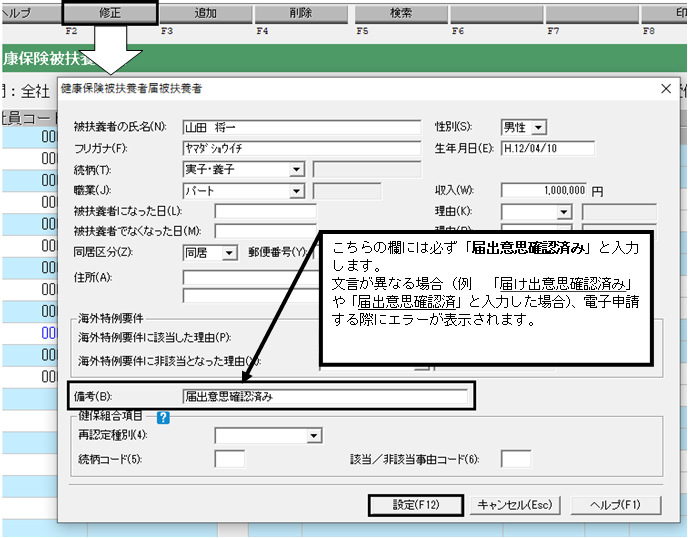Click the ヘルプ toolbar button at top left
Screen dimensions: 688x538
coord(31,13)
